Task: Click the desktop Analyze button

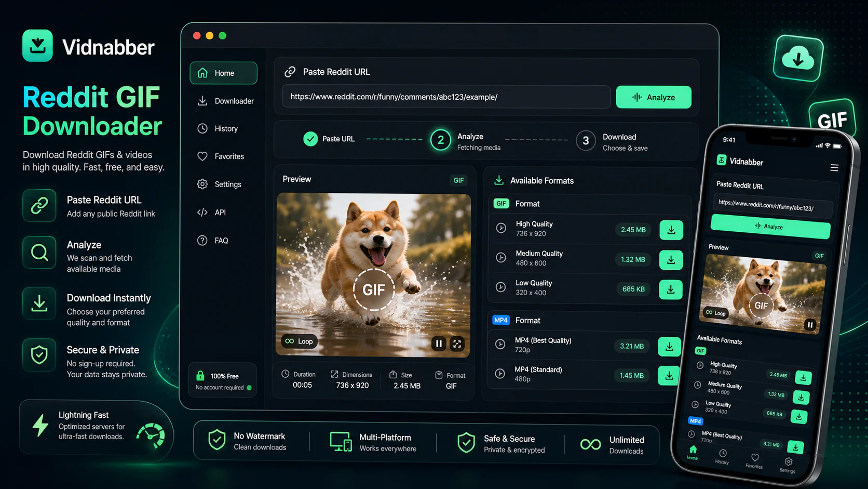Action: tap(654, 97)
